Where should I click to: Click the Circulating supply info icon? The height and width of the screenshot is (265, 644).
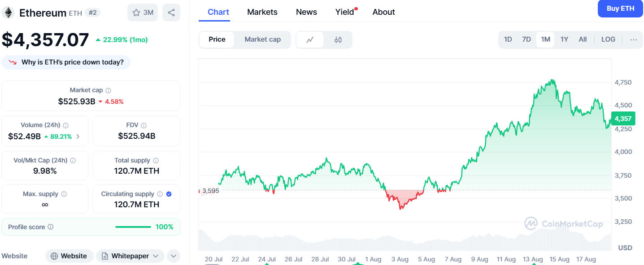[x=160, y=194]
